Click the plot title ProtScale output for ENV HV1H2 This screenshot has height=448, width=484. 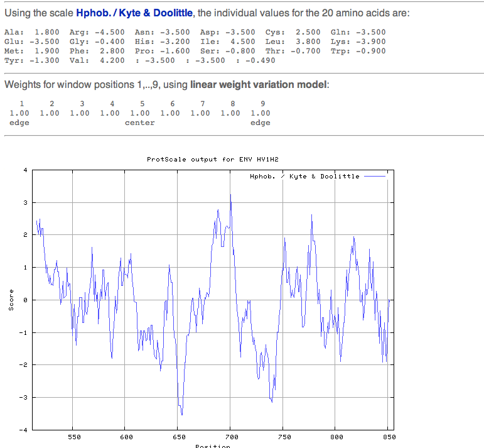212,159
